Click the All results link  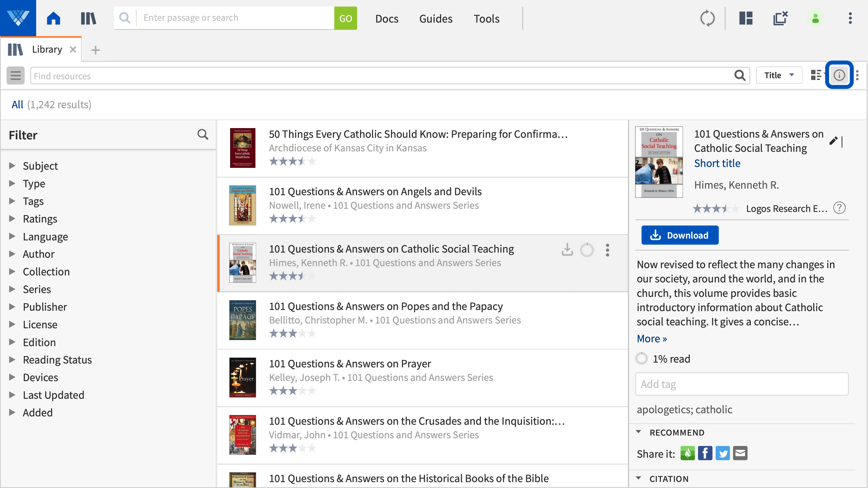(17, 104)
